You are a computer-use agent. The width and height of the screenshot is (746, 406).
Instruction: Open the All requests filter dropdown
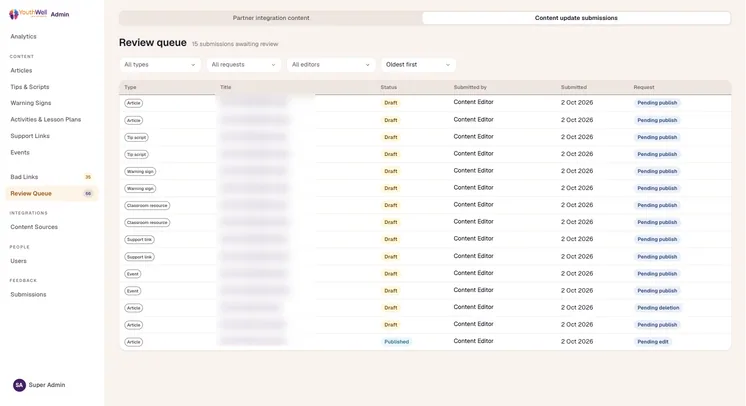(243, 65)
